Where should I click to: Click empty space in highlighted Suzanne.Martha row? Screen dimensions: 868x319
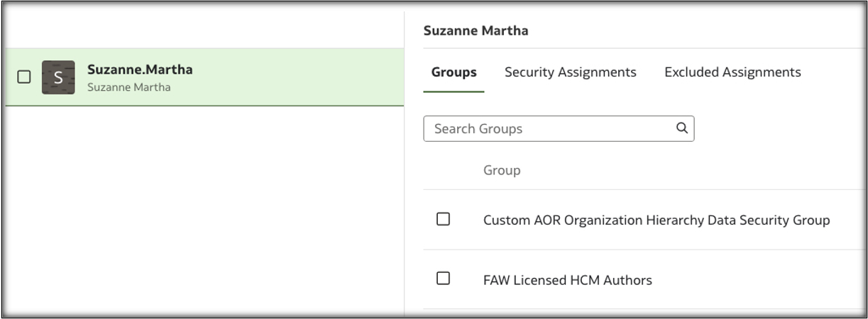pyautogui.click(x=298, y=77)
